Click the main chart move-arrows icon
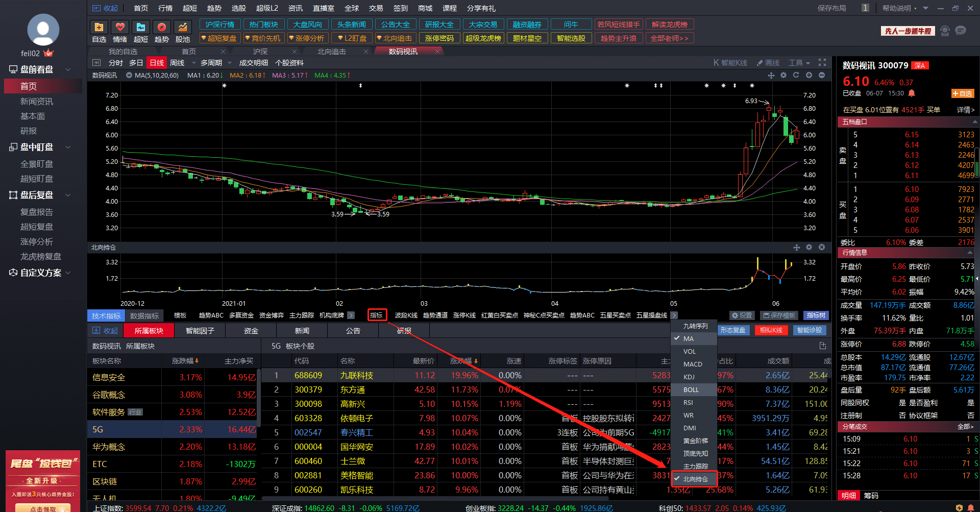 click(771, 75)
